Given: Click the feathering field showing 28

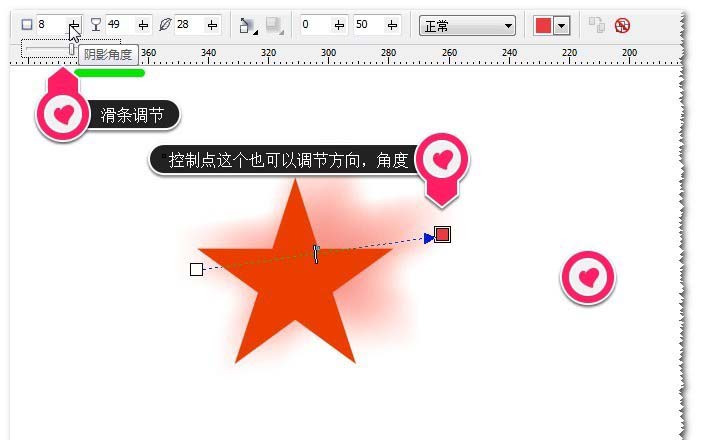Looking at the screenshot, I should coord(189,25).
